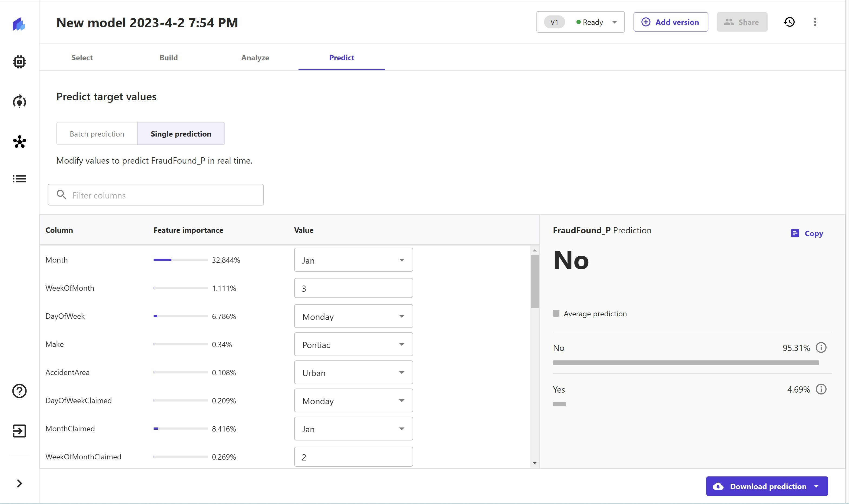Open the help question mark icon
This screenshot has width=849, height=504.
(19, 391)
